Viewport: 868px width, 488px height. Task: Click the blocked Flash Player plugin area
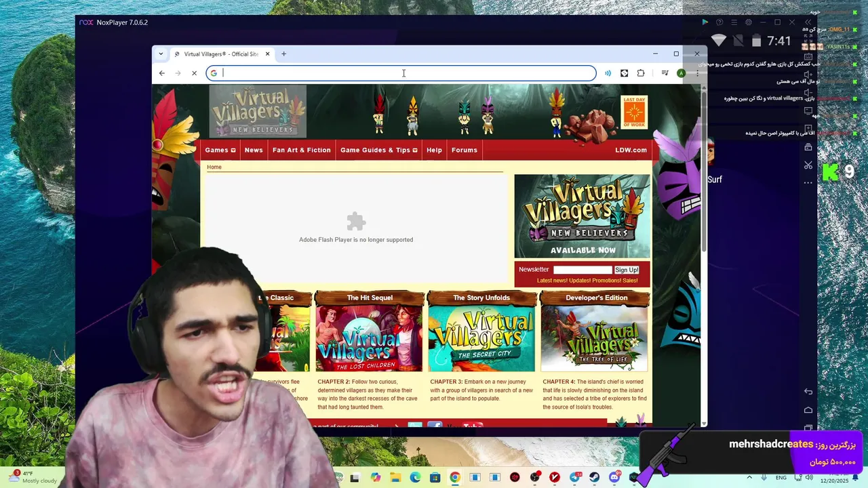[x=356, y=227]
